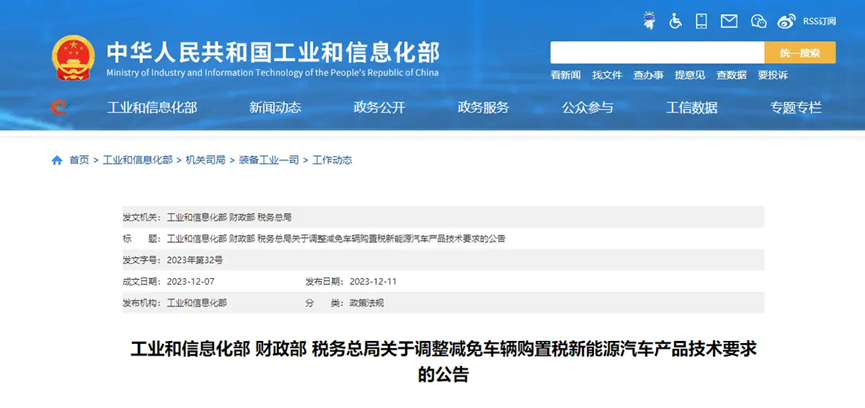Select the 政务公开 menu item
The width and height of the screenshot is (865, 408).
tap(379, 108)
